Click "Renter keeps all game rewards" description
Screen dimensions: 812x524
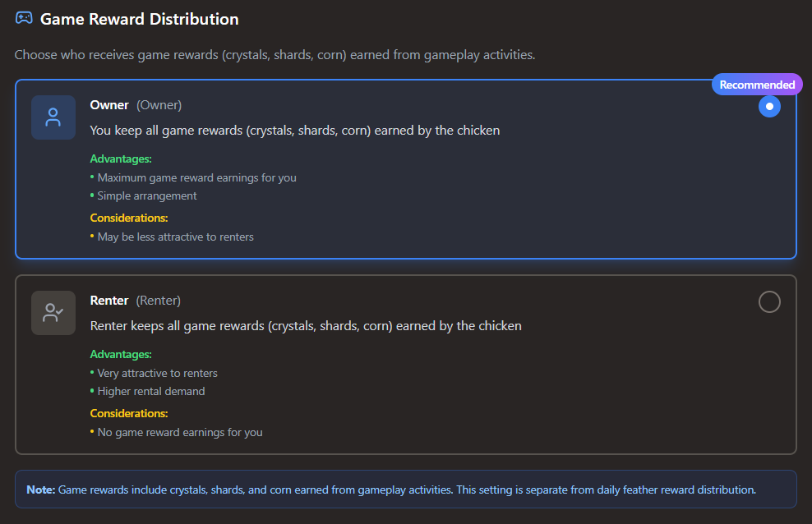click(305, 326)
